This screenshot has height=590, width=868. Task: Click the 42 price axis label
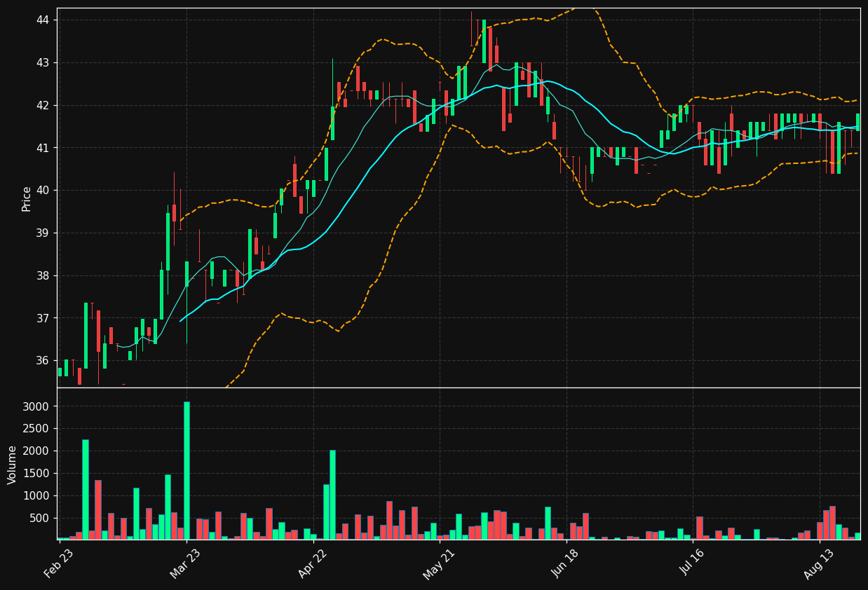pos(43,106)
